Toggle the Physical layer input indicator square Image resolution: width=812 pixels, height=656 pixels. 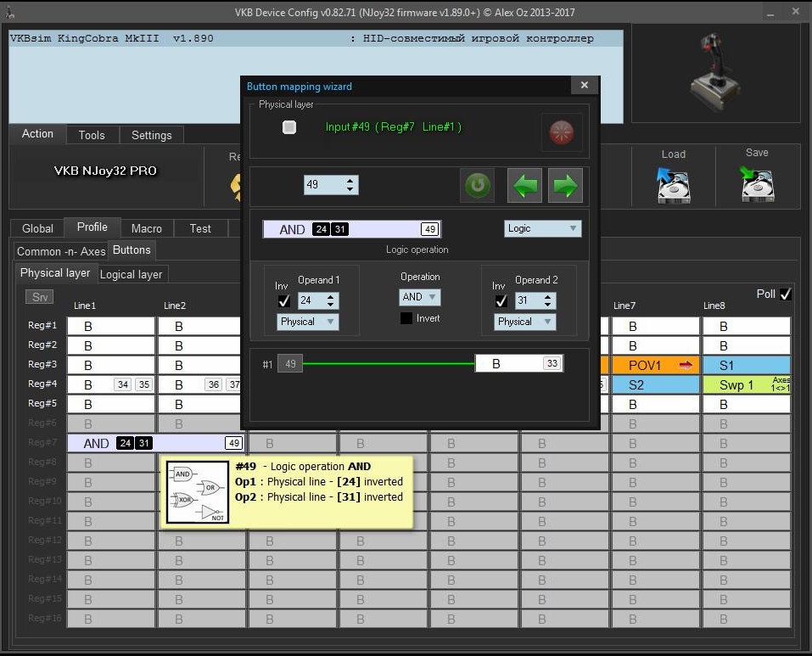(289, 126)
